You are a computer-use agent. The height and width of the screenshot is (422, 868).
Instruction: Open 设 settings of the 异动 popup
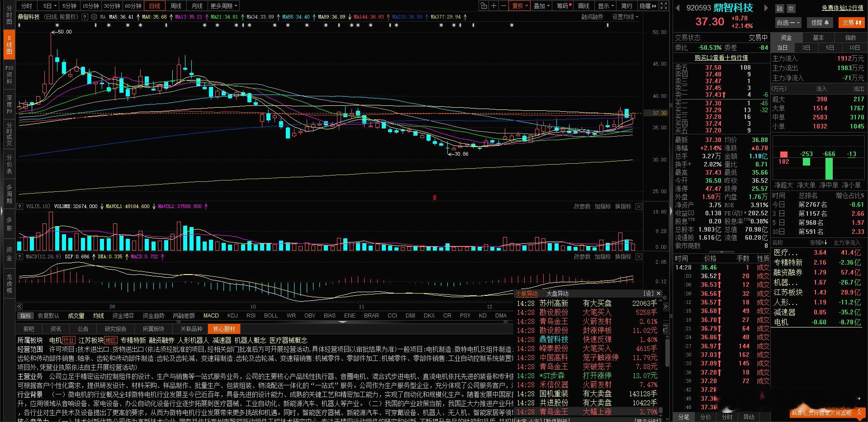click(x=648, y=294)
